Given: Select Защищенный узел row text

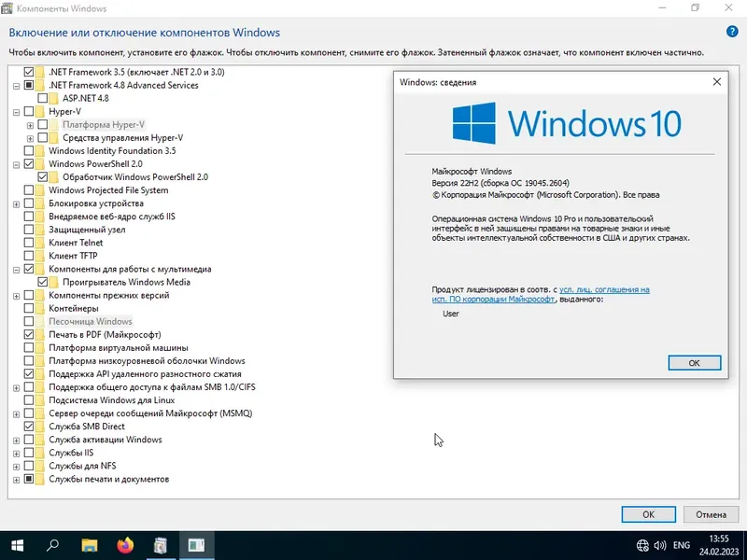Looking at the screenshot, I should [87, 230].
